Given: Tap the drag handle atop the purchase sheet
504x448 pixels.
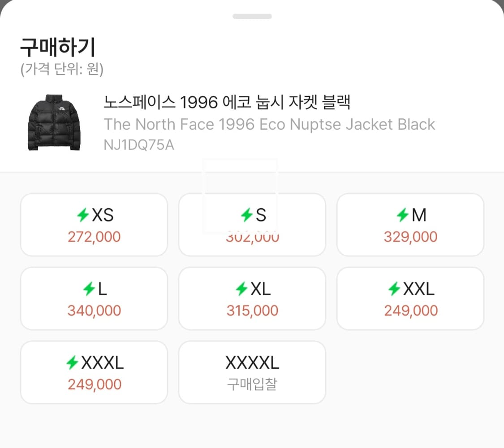Looking at the screenshot, I should tap(252, 16).
